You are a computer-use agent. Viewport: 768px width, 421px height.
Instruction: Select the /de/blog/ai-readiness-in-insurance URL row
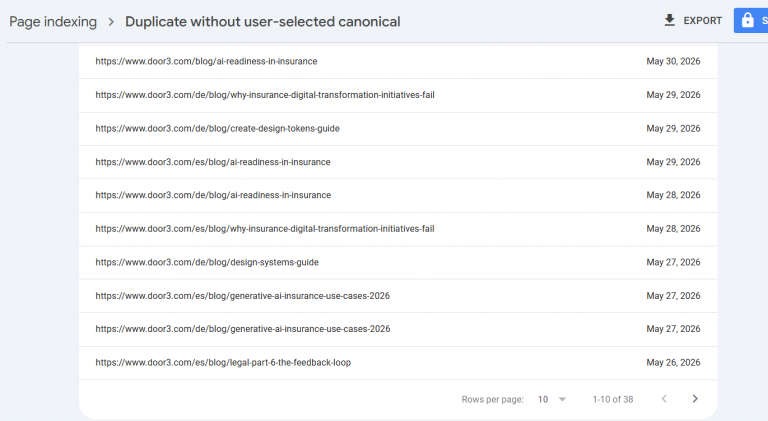(x=398, y=195)
